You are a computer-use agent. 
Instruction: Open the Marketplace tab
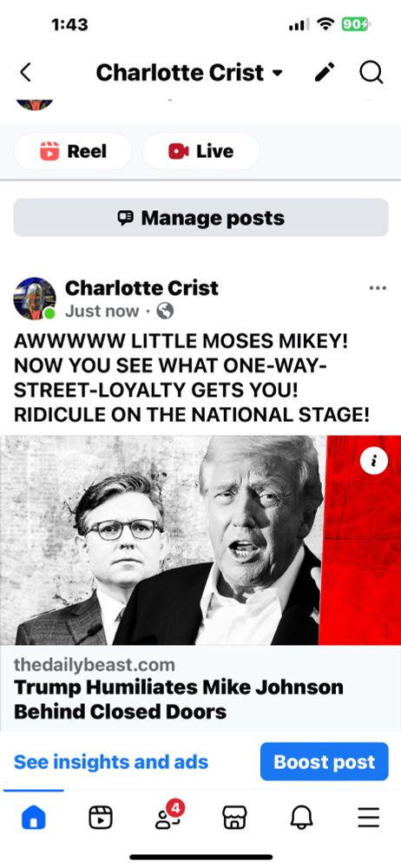pos(234,817)
